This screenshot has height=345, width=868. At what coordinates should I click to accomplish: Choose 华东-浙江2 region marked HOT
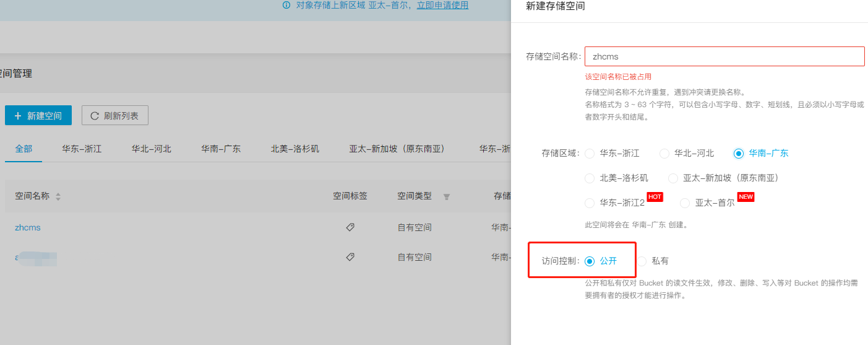pos(590,203)
